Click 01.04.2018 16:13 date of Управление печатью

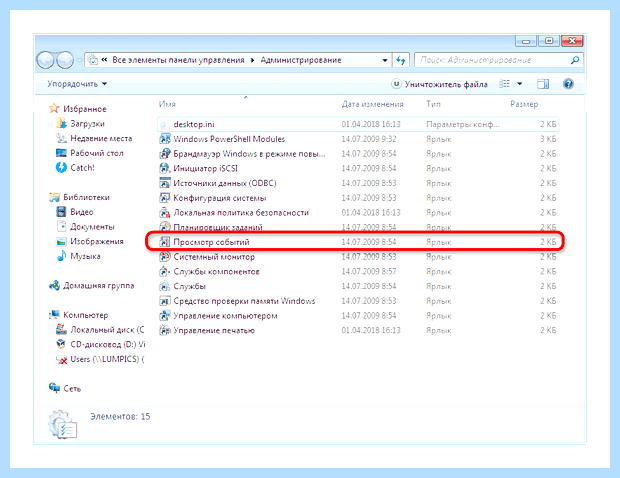(371, 331)
